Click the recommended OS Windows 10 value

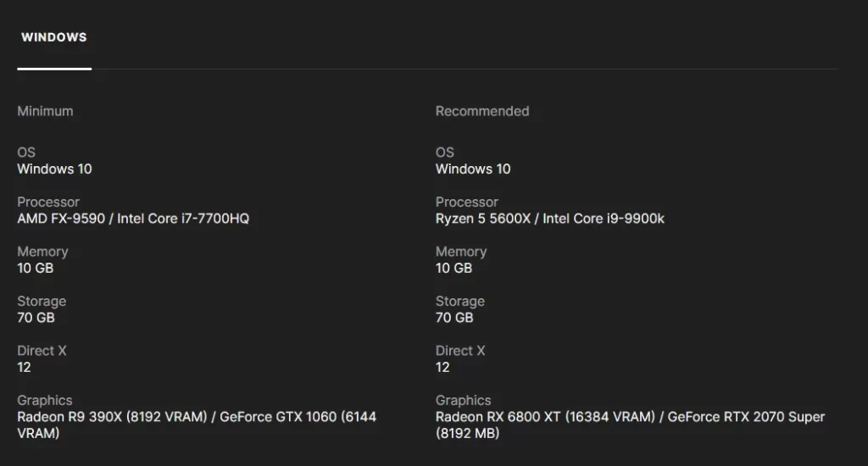tap(473, 169)
